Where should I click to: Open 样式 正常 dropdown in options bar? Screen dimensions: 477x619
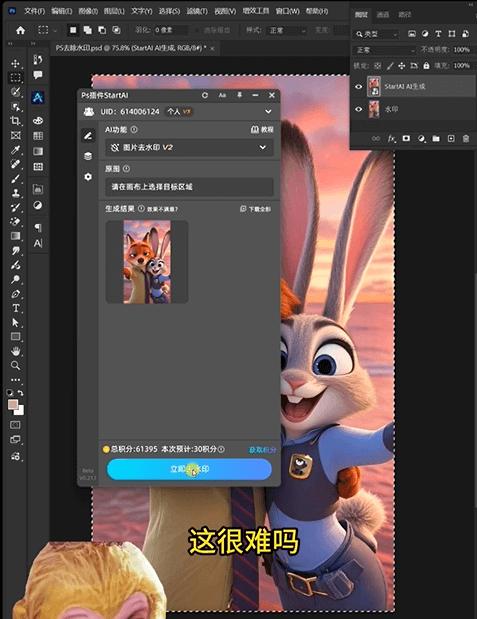tap(287, 30)
